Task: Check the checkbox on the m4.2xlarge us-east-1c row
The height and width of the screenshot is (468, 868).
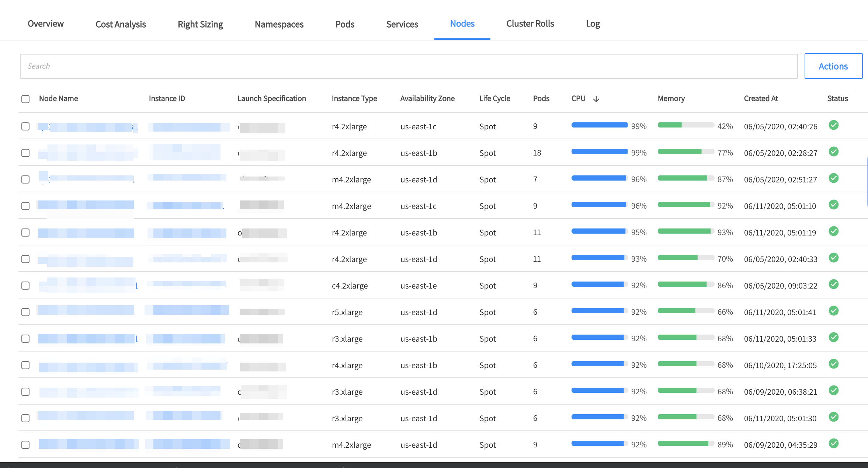Action: click(x=25, y=206)
